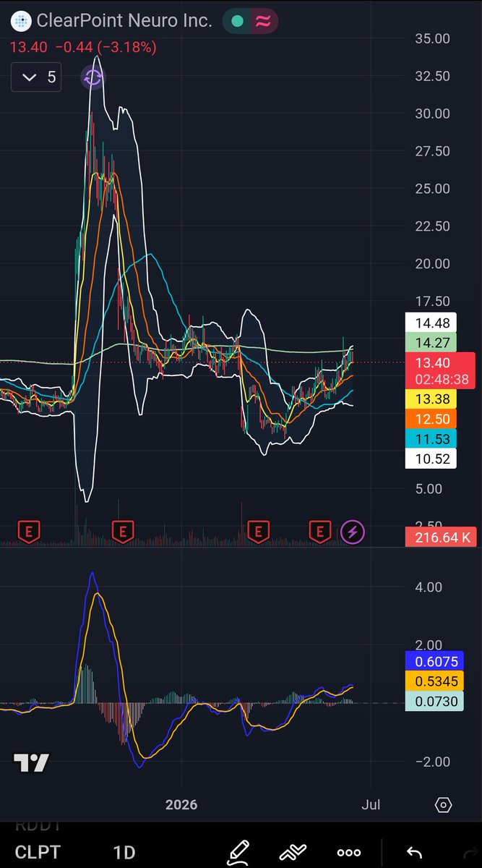Tap the green market status dot
Image resolution: width=482 pixels, height=868 pixels.
coord(237,22)
